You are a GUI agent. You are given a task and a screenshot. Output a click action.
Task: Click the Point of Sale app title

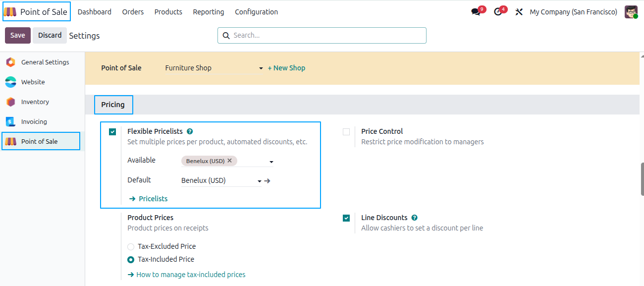[x=44, y=12]
